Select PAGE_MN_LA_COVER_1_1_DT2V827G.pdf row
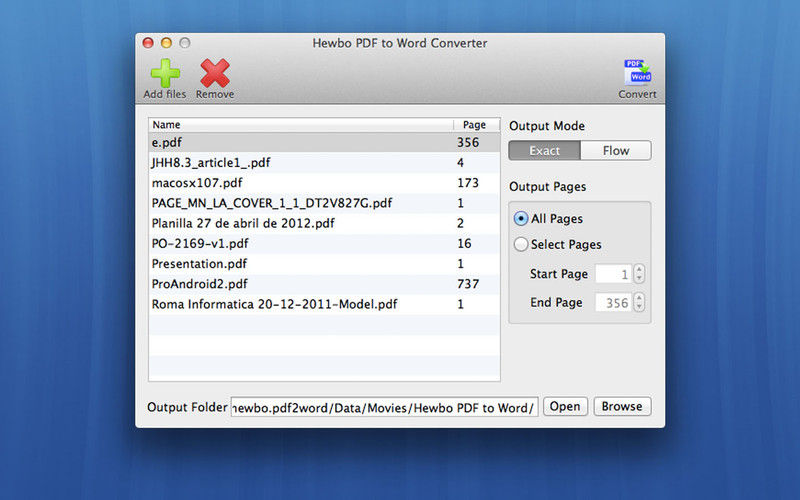The width and height of the screenshot is (800, 500). tap(324, 203)
